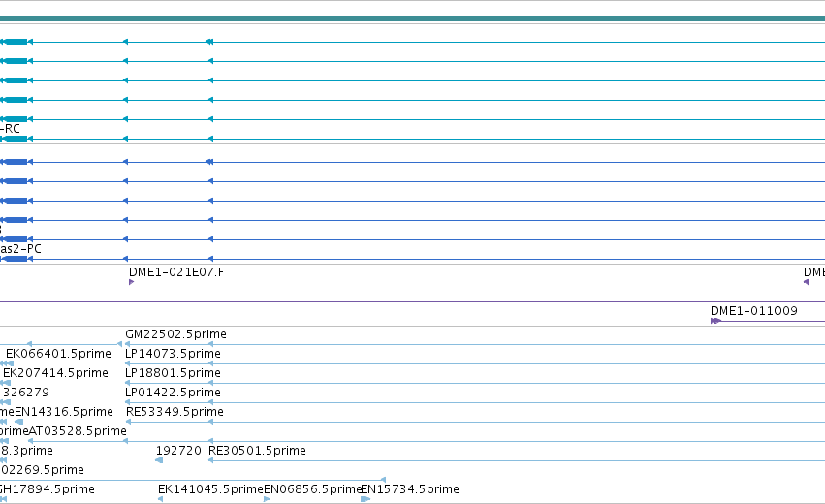Viewport: 825px width, 504px height.
Task: Click the arrow glyph under EK141045.5prime
Action: (161, 499)
